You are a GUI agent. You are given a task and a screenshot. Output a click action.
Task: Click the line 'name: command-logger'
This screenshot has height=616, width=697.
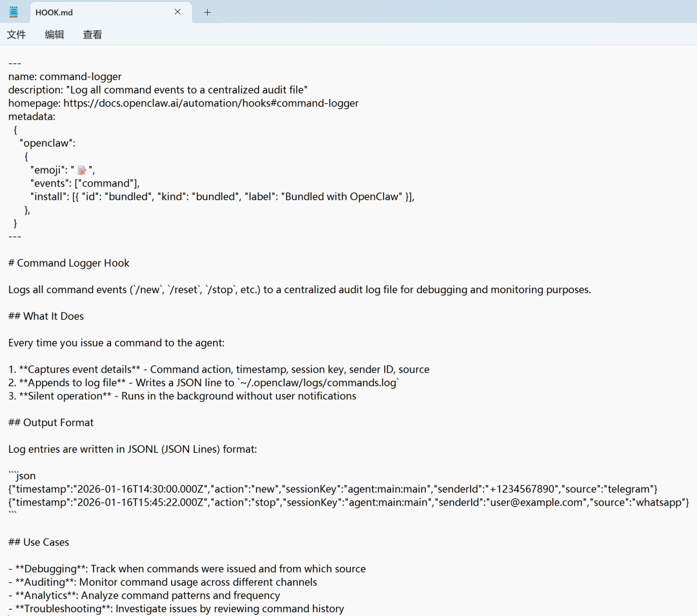pyautogui.click(x=65, y=76)
